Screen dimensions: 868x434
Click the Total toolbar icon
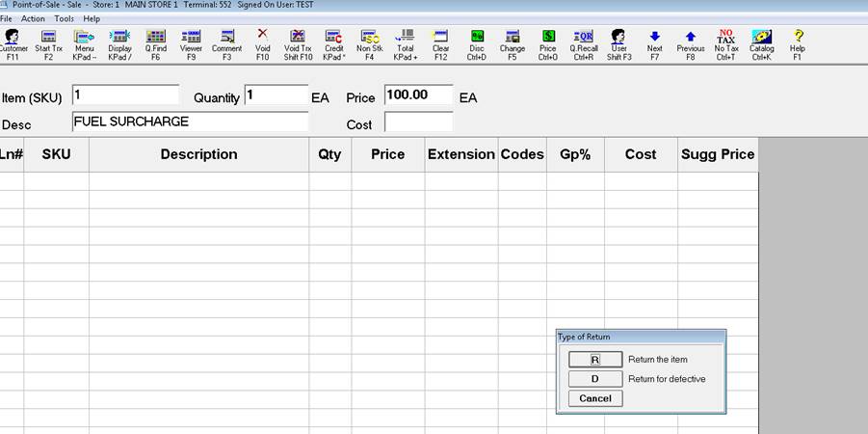406,43
